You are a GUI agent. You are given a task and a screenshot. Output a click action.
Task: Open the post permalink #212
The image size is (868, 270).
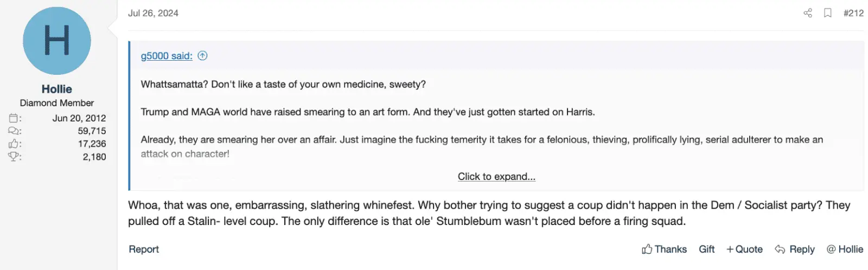click(x=853, y=13)
